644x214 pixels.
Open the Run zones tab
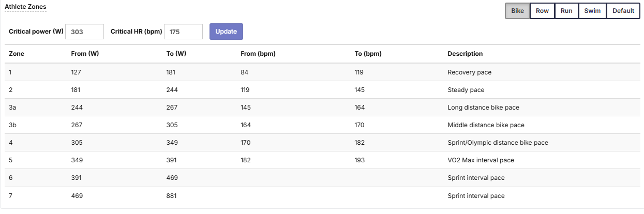coord(566,11)
